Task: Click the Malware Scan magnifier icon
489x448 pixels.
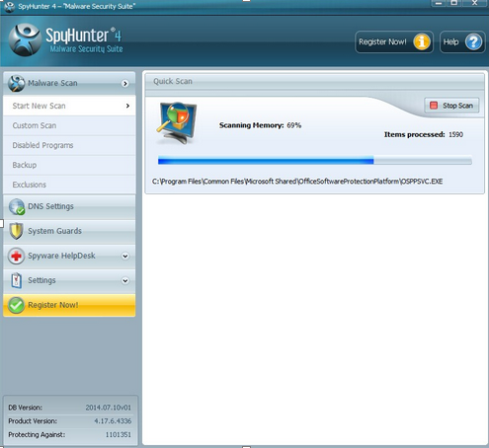Action: point(16,83)
